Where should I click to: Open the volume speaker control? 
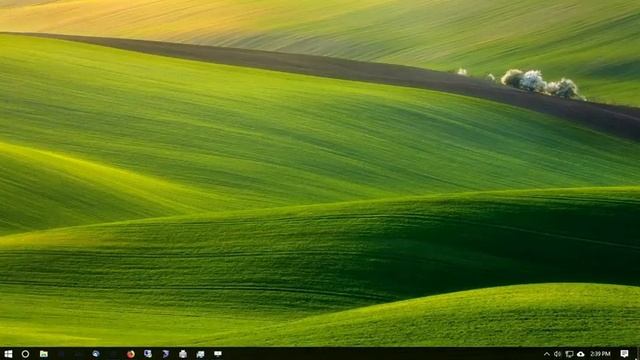[x=558, y=354]
